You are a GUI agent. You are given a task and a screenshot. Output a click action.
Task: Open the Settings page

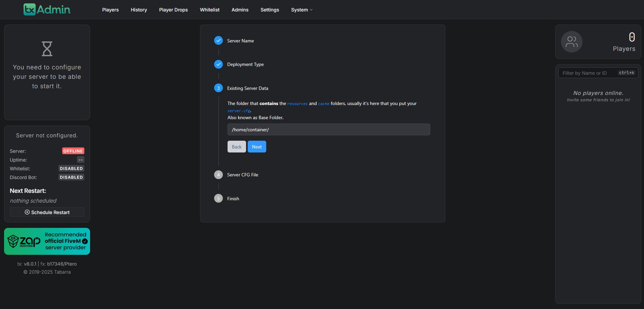(270, 10)
